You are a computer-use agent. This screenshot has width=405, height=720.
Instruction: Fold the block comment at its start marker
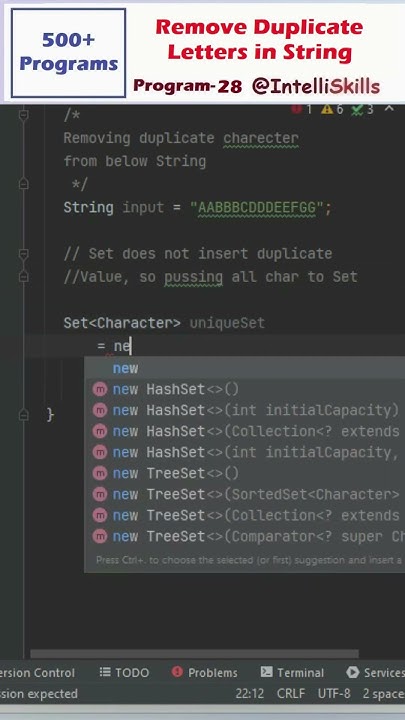(24, 115)
